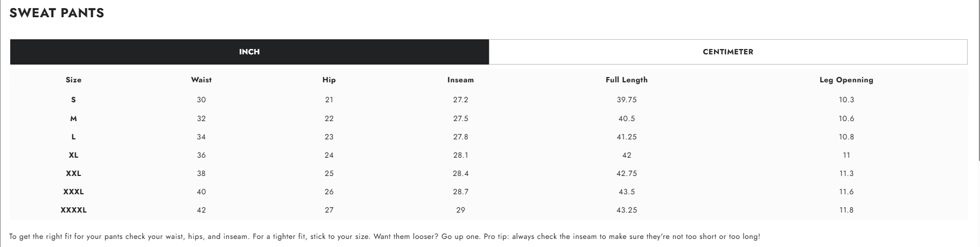Select the Size column header
Screen dimensions: 980x247
[x=74, y=80]
